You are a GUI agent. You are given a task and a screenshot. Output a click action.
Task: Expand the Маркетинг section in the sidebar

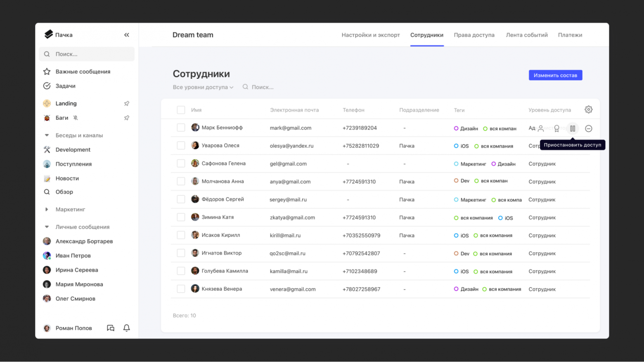47,210
